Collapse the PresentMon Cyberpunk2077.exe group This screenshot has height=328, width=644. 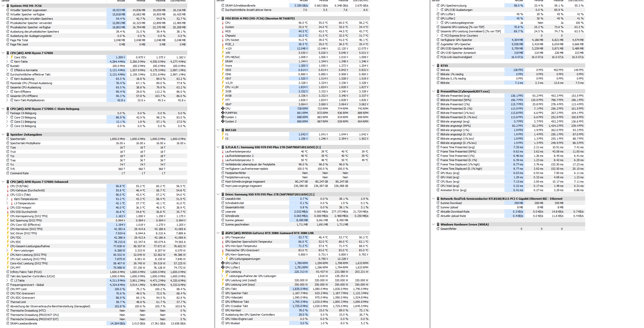433,91
